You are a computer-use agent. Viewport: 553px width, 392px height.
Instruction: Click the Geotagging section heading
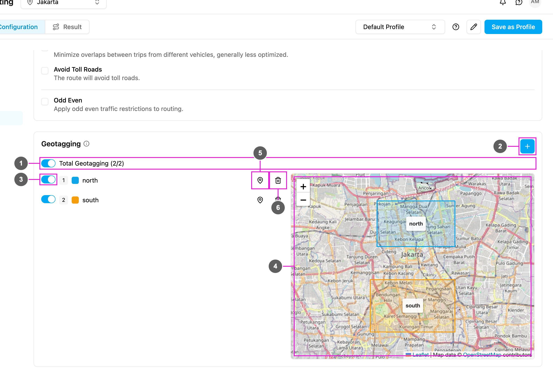[61, 144]
